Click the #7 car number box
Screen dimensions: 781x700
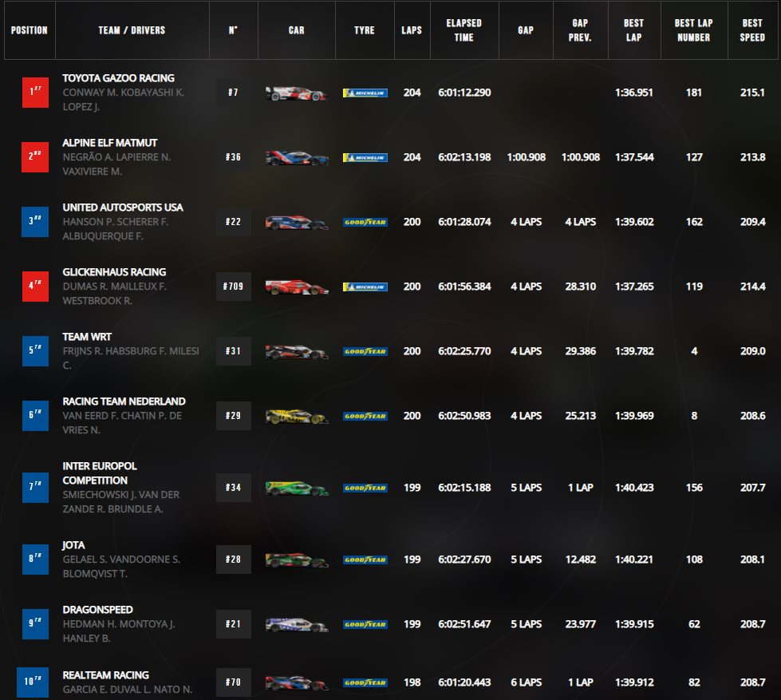coord(234,92)
